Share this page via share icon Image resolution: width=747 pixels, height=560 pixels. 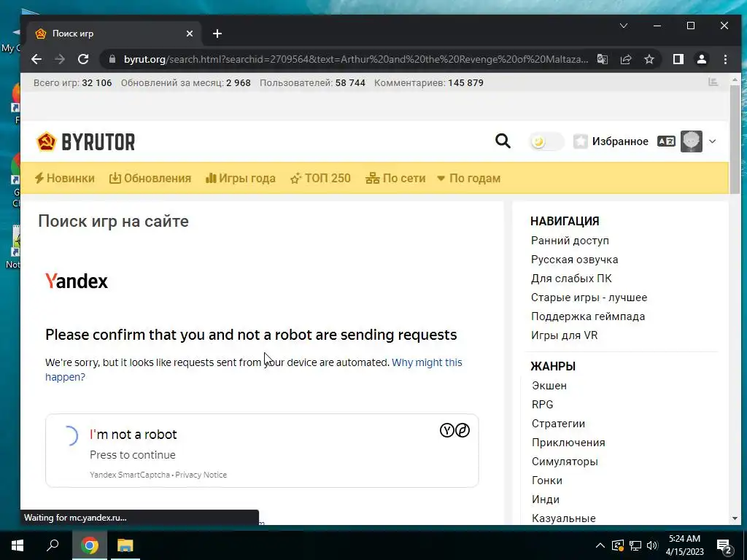tap(626, 59)
